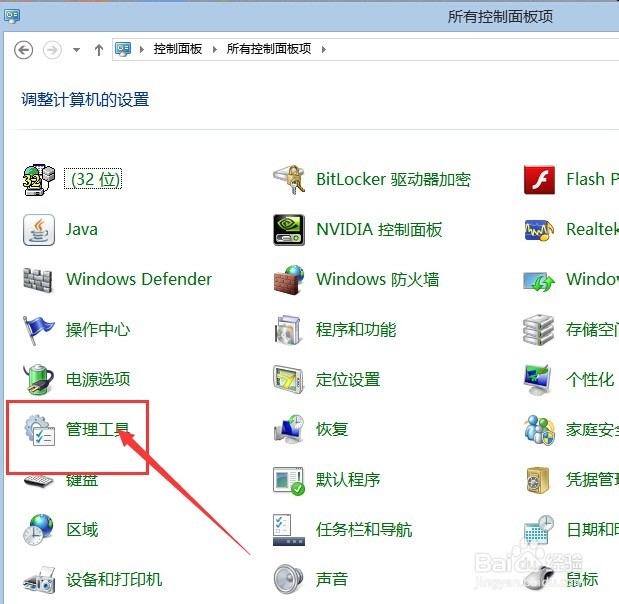Open the 默认程序 icon

289,480
